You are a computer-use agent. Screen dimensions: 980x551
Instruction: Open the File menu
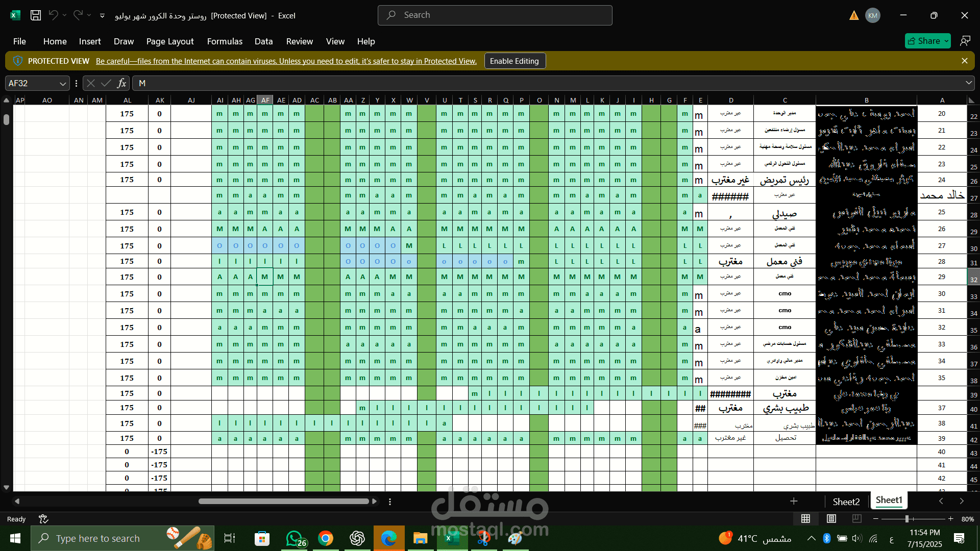pos(19,41)
